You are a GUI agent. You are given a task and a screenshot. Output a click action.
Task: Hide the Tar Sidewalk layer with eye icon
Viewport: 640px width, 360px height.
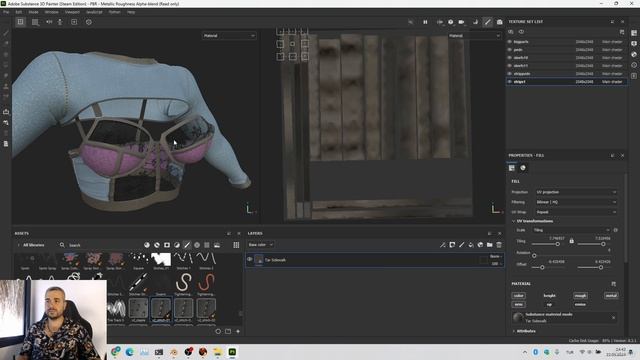250,259
